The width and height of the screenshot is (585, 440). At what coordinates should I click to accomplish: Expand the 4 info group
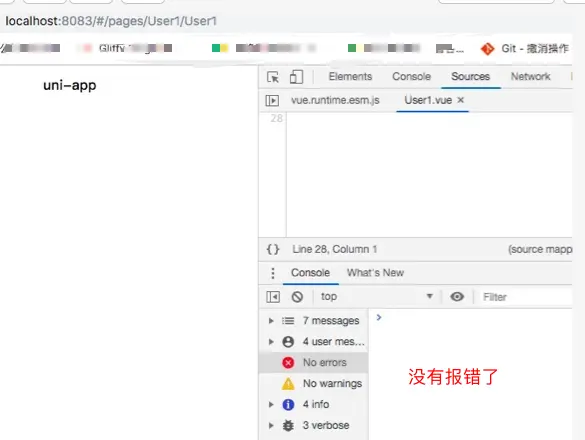(x=271, y=405)
